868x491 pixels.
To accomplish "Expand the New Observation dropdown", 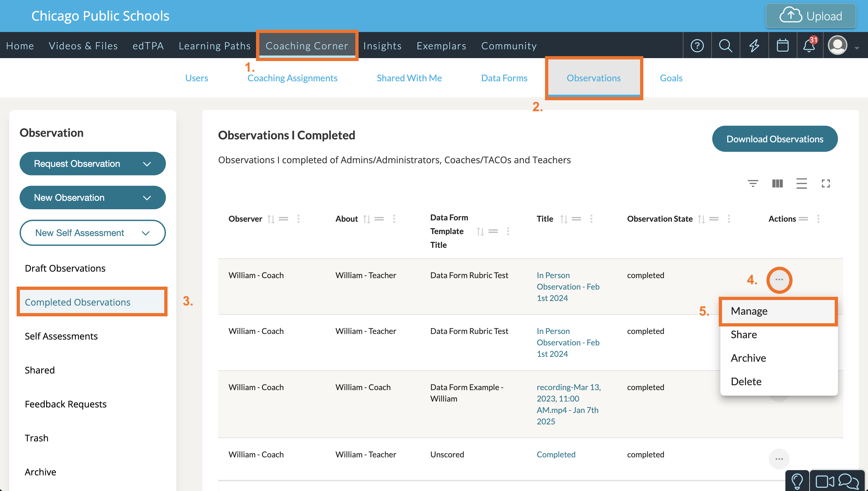I will (x=92, y=198).
